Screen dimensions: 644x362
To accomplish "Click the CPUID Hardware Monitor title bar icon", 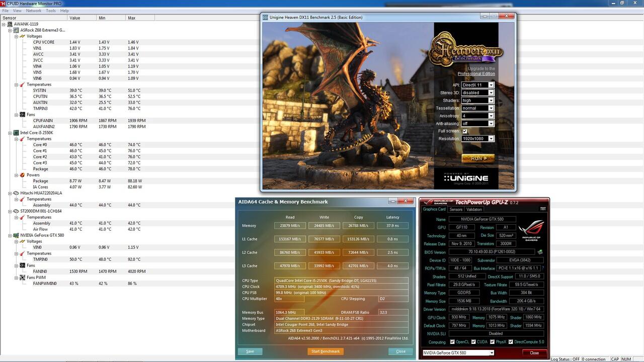I will pos(3,3).
